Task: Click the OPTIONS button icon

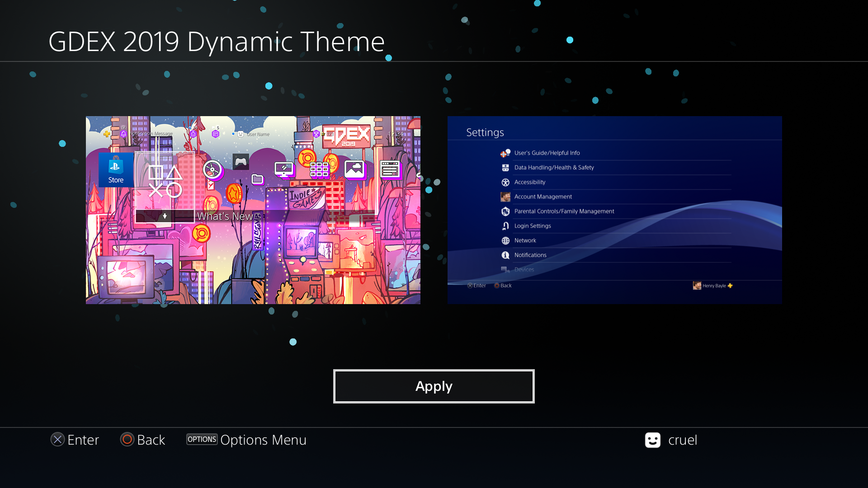Action: click(x=202, y=439)
